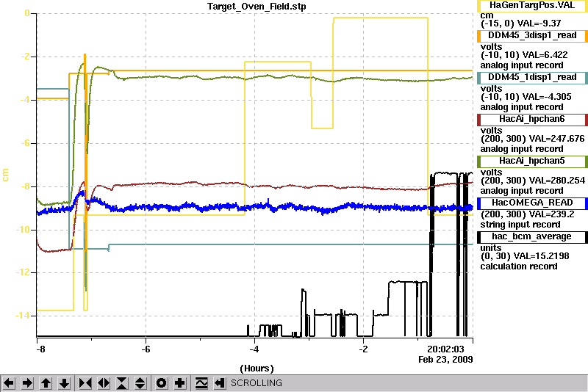This screenshot has height=392, width=588.
Task: Click the plus icon in the toolbar
Action: coord(180,383)
